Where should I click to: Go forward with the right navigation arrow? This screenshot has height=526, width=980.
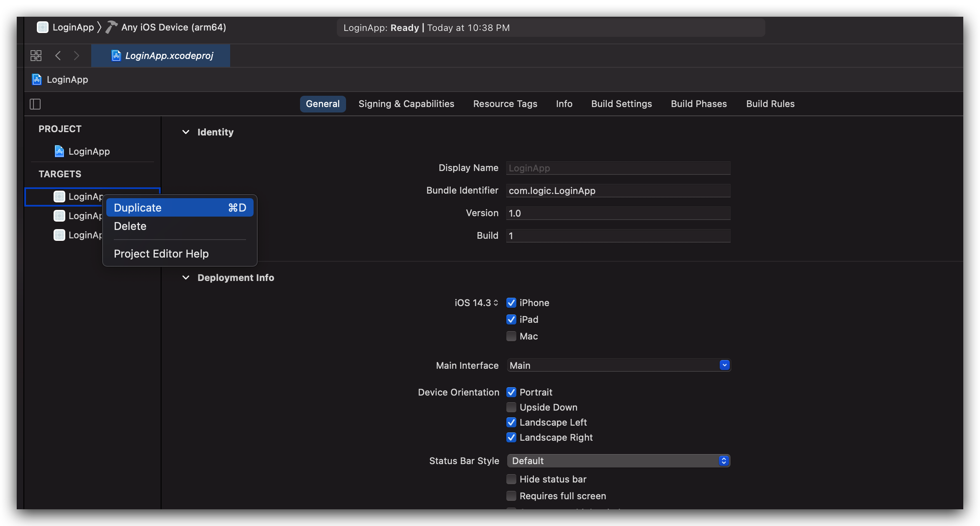tap(76, 56)
